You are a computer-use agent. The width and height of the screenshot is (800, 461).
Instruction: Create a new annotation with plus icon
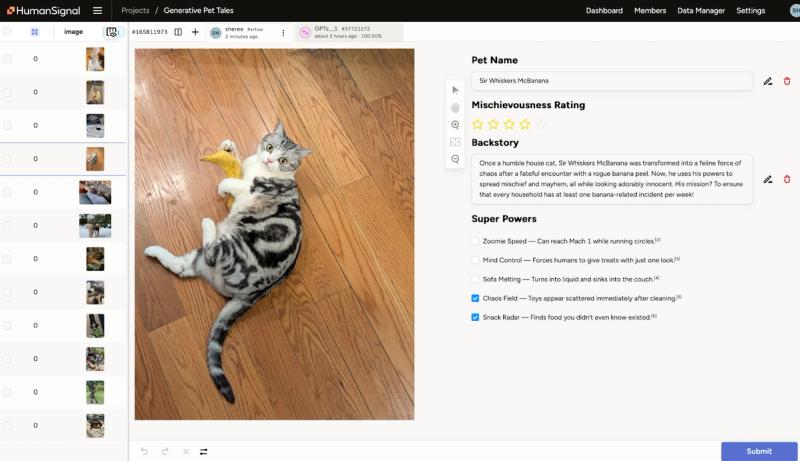(195, 32)
